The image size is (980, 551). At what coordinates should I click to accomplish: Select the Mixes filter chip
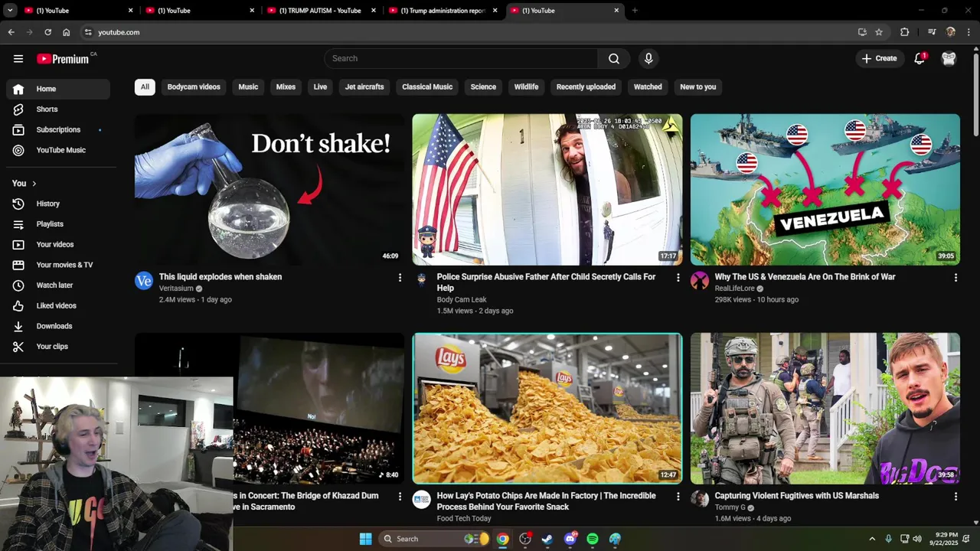[x=286, y=86]
